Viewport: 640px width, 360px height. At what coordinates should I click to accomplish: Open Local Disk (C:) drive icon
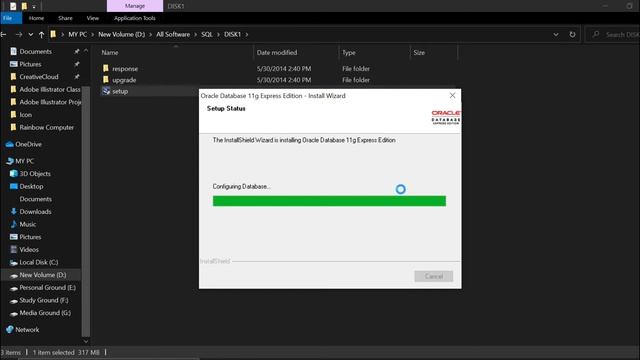click(13, 262)
